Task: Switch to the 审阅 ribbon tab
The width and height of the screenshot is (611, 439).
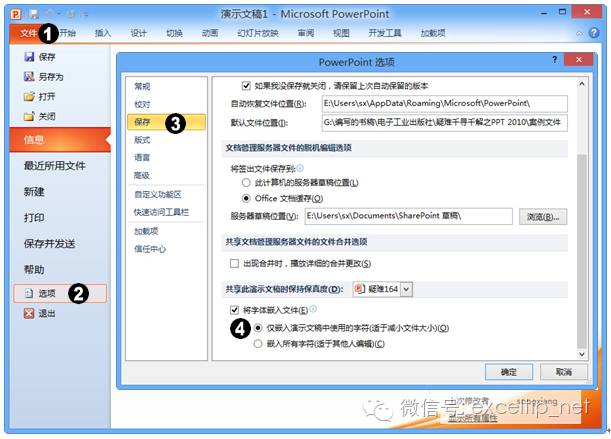Action: 306,33
